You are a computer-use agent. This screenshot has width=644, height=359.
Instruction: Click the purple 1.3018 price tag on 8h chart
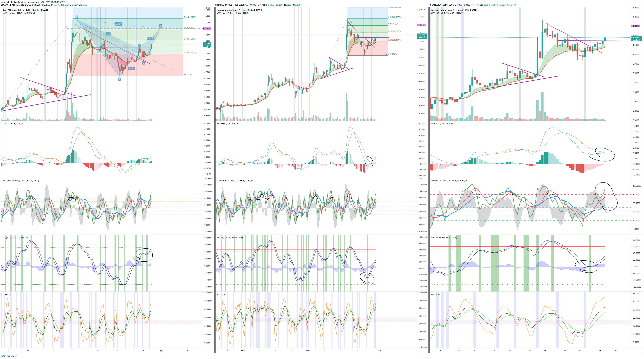pyautogui.click(x=422, y=25)
